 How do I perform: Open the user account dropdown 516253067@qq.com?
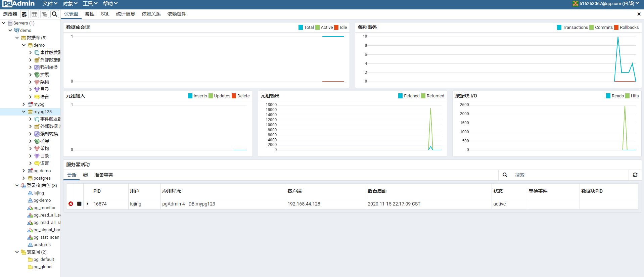coord(609,4)
